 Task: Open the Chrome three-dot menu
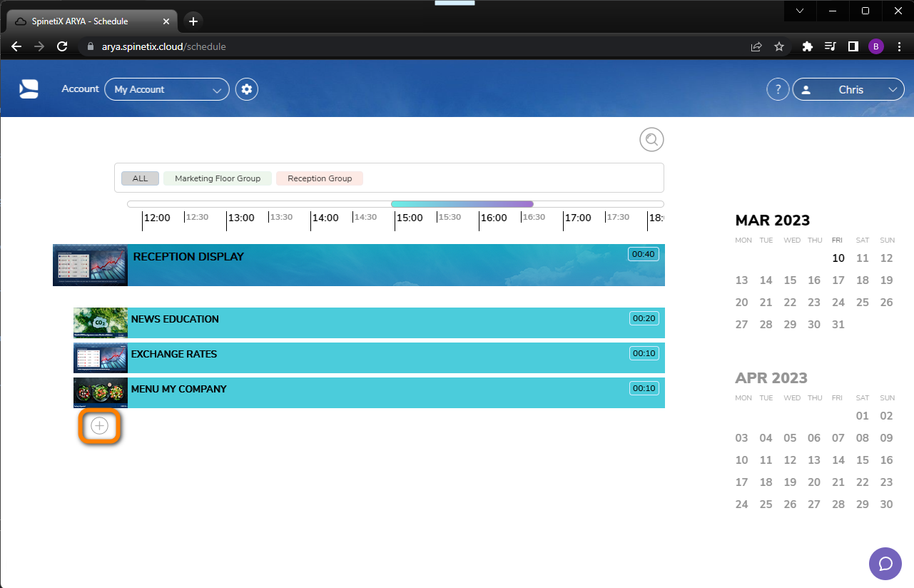899,46
